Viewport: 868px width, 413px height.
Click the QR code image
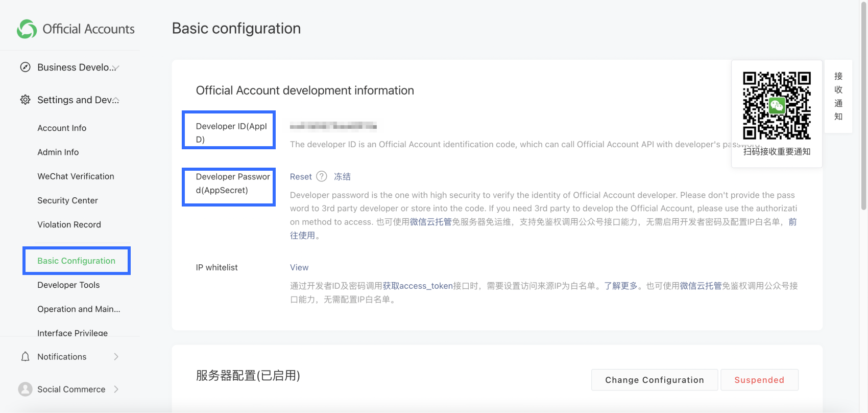[x=777, y=105]
